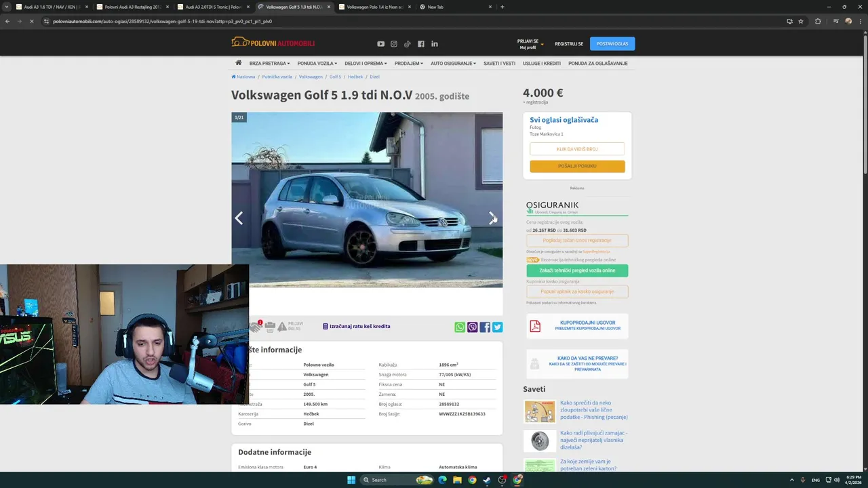Open the LinkedIn icon in header
The width and height of the screenshot is (868, 488).
pyautogui.click(x=435, y=44)
